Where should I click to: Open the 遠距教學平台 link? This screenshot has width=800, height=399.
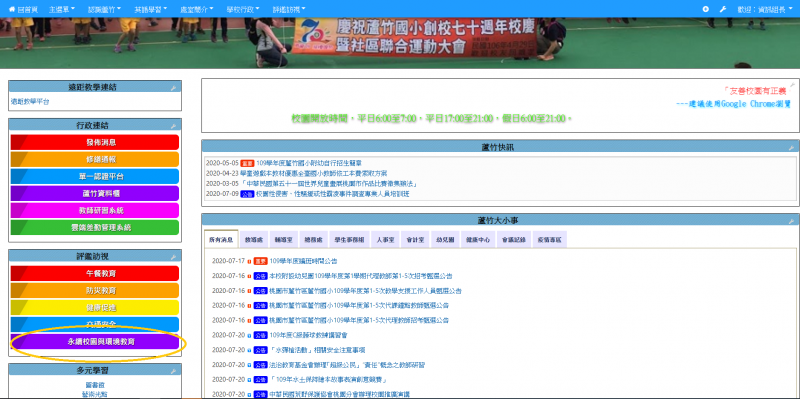(30, 102)
